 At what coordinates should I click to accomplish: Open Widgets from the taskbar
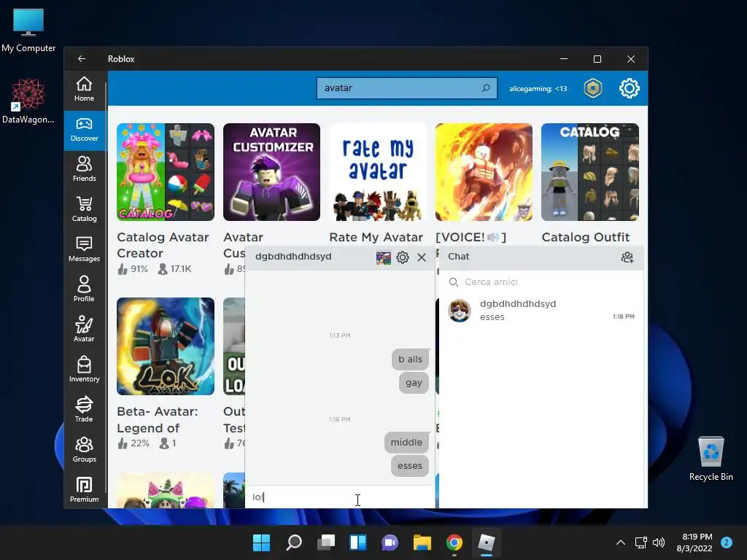tap(357, 542)
